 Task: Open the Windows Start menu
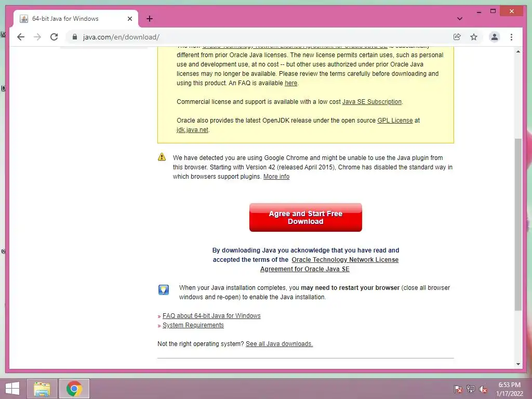(x=12, y=389)
